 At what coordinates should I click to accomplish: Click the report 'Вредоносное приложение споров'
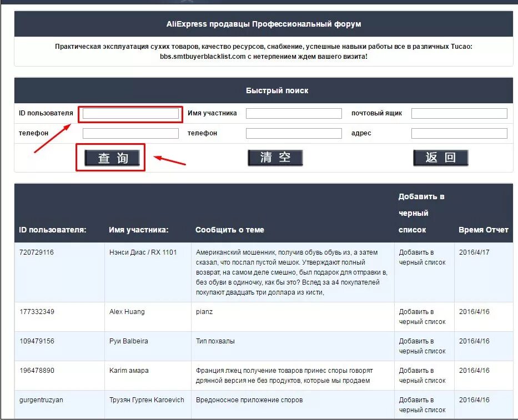click(249, 400)
